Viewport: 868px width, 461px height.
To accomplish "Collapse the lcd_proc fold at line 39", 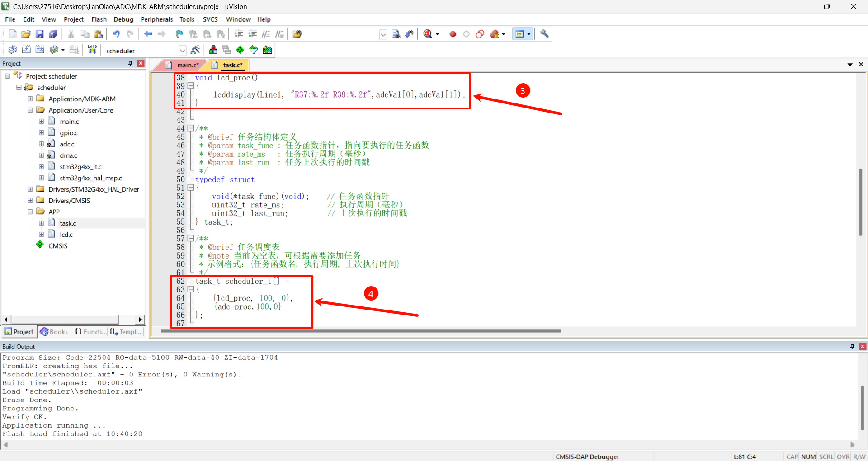I will click(x=191, y=86).
